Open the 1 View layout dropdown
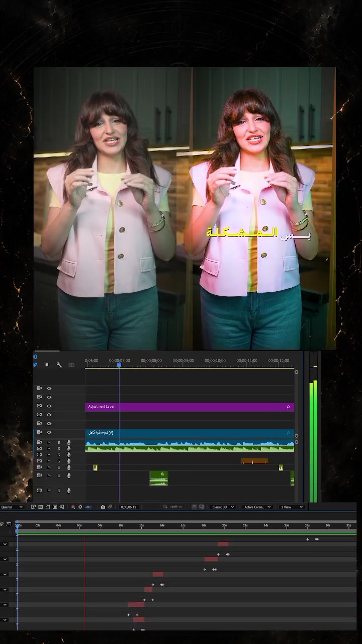 click(x=292, y=507)
